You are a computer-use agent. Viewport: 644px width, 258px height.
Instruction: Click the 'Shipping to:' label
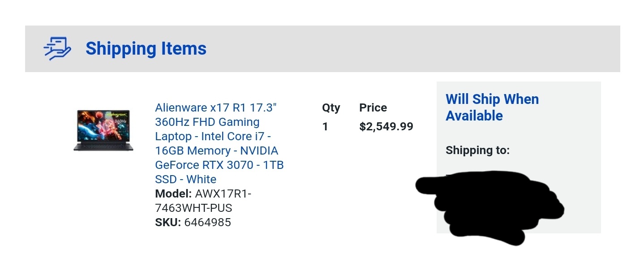(x=477, y=150)
